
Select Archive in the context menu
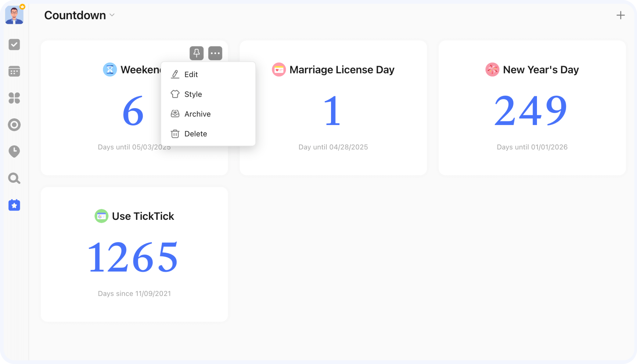coord(197,114)
